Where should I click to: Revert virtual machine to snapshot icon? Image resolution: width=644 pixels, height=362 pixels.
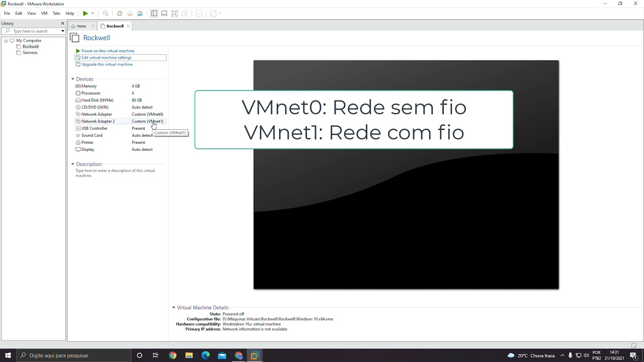click(130, 14)
